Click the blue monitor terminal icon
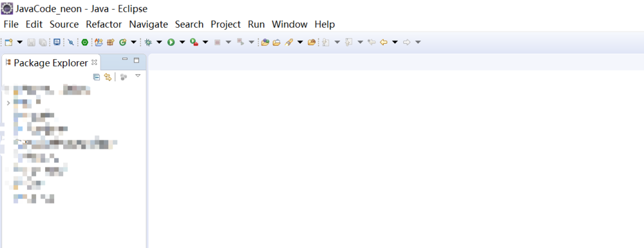The width and height of the screenshot is (644, 248). [x=57, y=42]
